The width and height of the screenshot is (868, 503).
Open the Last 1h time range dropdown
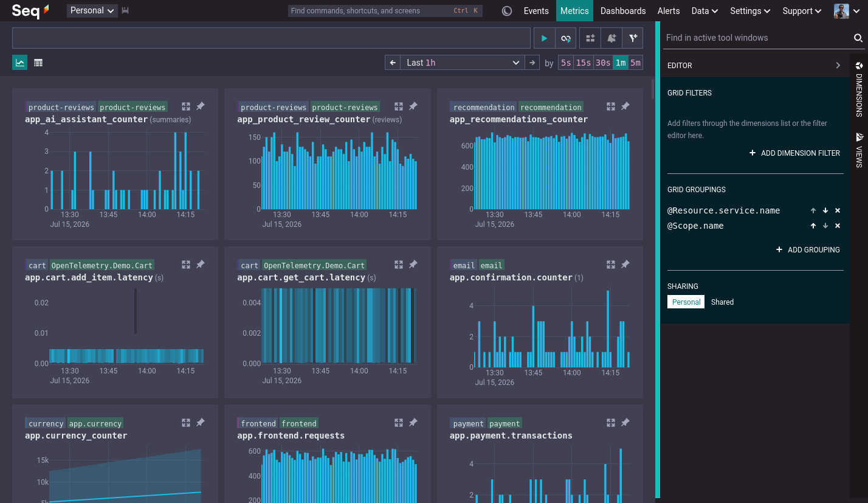click(462, 63)
